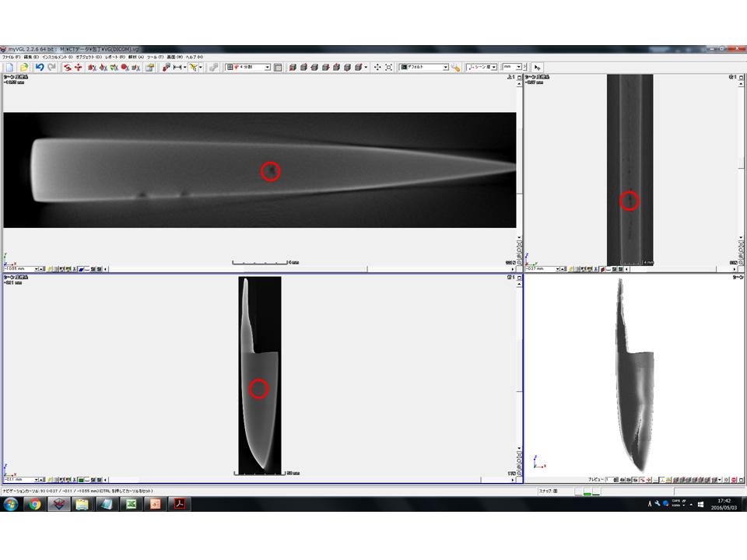The image size is (747, 560).
Task: Click the Redo arrow in the toolbar
Action: pyautogui.click(x=51, y=68)
